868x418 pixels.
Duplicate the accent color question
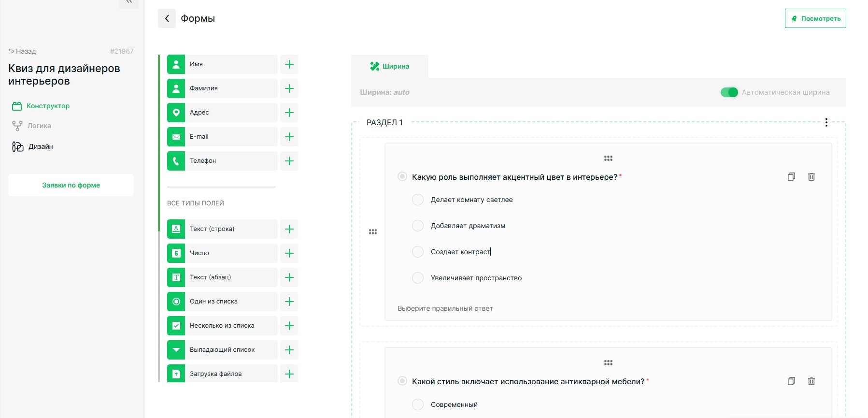(x=791, y=177)
